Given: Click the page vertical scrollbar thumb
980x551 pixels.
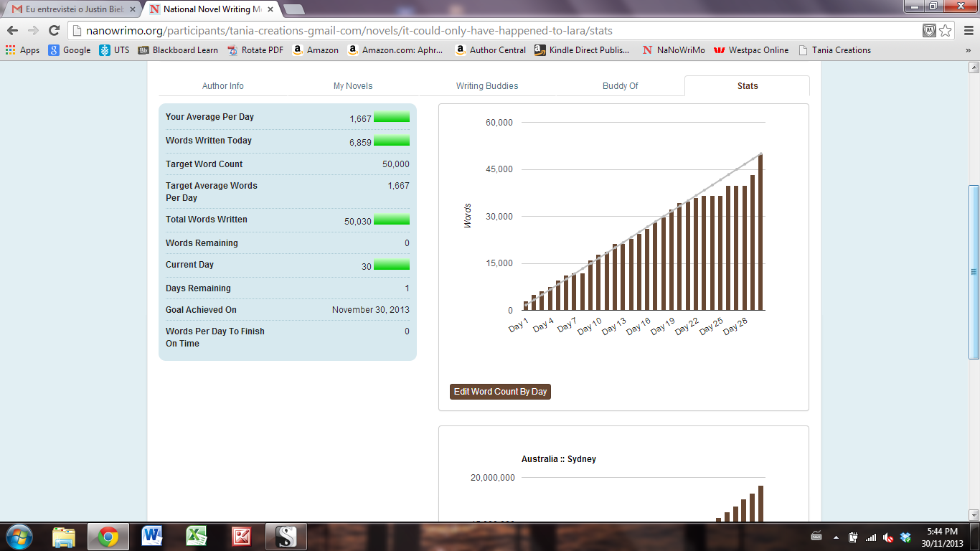Looking at the screenshot, I should pyautogui.click(x=974, y=271).
